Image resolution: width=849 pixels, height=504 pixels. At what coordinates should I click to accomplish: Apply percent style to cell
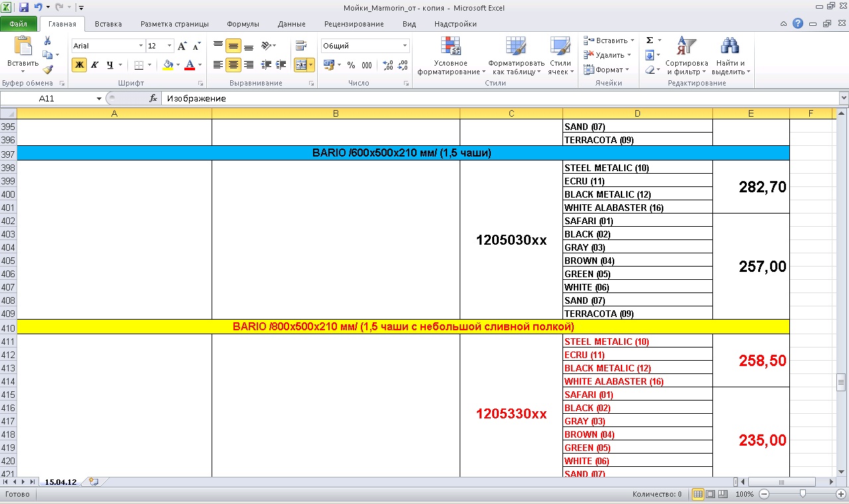pos(351,65)
